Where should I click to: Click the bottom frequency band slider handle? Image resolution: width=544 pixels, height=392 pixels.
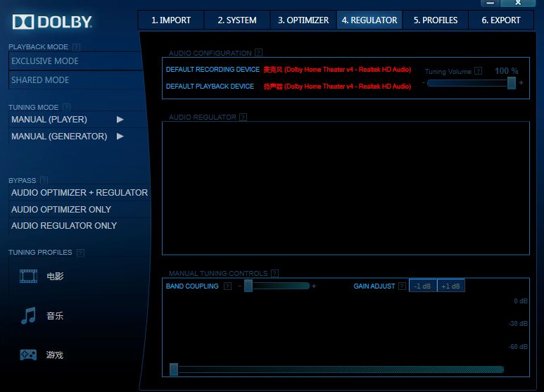pos(174,369)
